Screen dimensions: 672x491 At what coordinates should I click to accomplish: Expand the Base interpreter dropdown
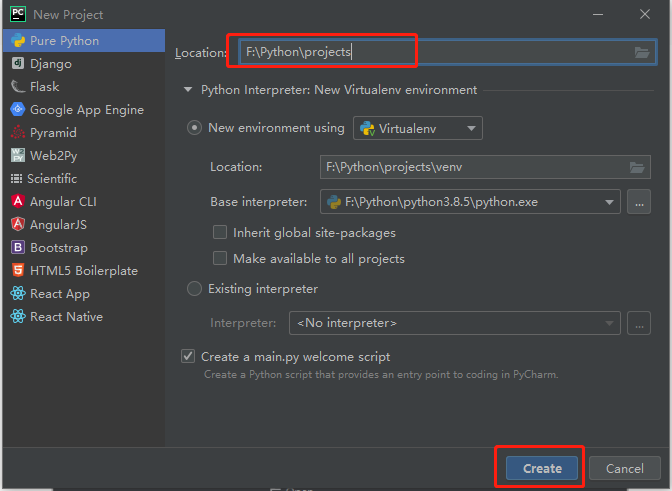[x=609, y=202]
